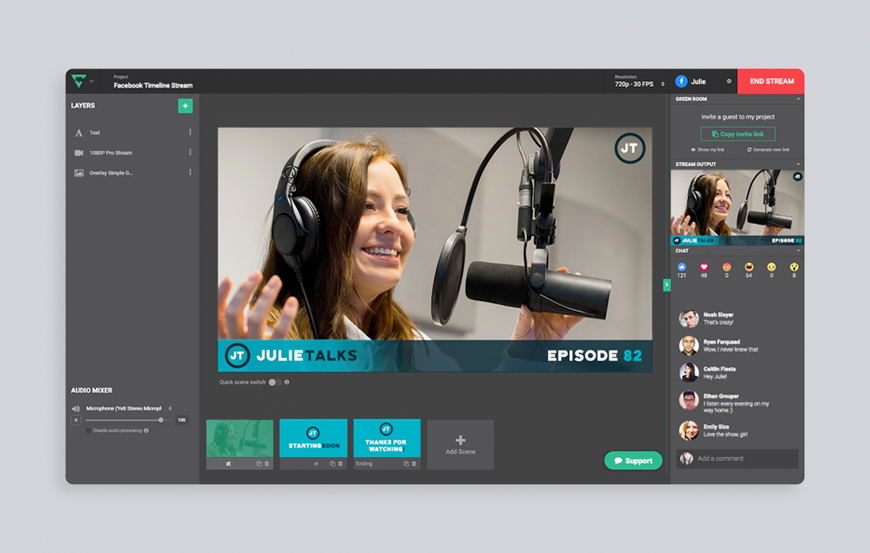Image resolution: width=870 pixels, height=553 pixels.
Task: Click Copy invite link button
Action: tap(738, 134)
